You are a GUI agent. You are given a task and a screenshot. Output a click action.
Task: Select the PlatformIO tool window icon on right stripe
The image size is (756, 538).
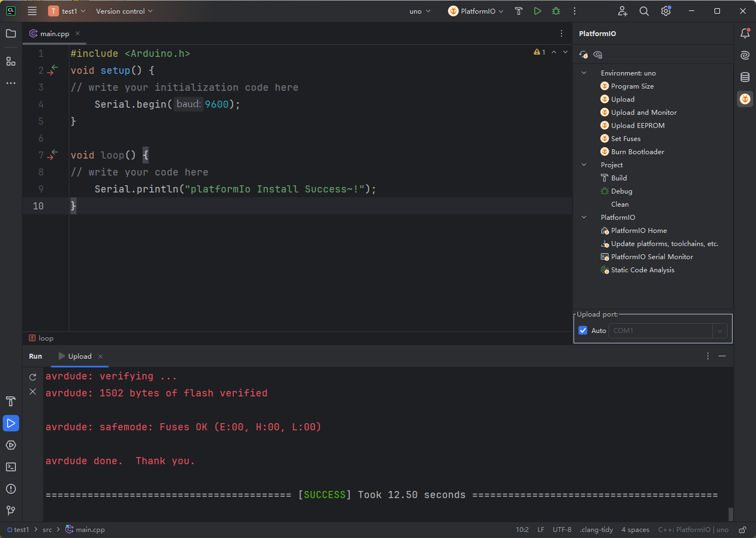[x=745, y=99]
